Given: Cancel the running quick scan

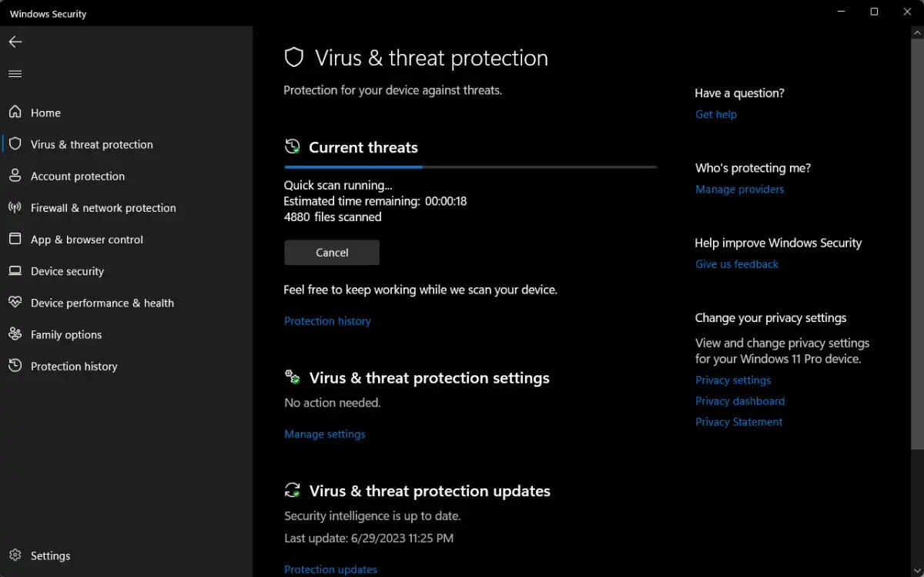Looking at the screenshot, I should pyautogui.click(x=332, y=253).
